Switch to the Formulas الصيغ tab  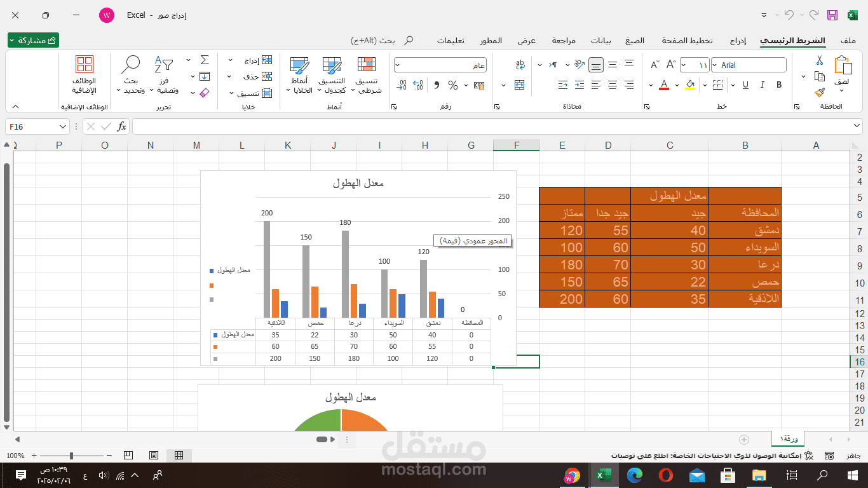click(x=634, y=41)
